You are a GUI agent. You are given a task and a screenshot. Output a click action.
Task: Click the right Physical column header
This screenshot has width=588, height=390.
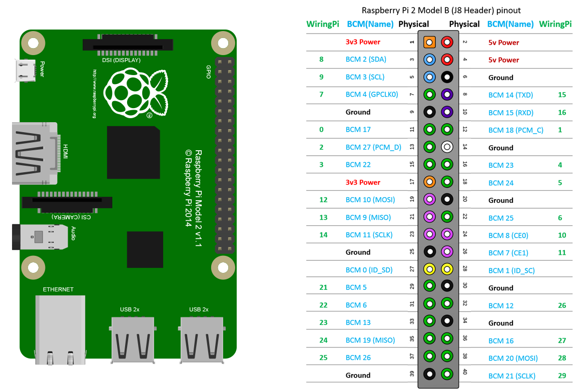point(464,24)
